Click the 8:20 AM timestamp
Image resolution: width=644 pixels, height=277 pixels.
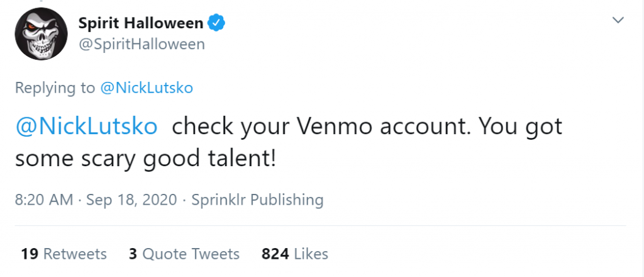point(44,200)
